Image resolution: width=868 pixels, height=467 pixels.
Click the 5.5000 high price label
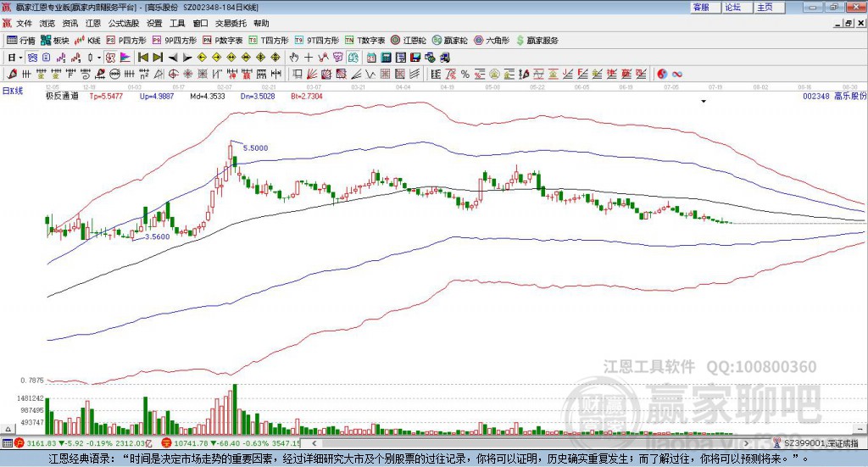pos(255,147)
